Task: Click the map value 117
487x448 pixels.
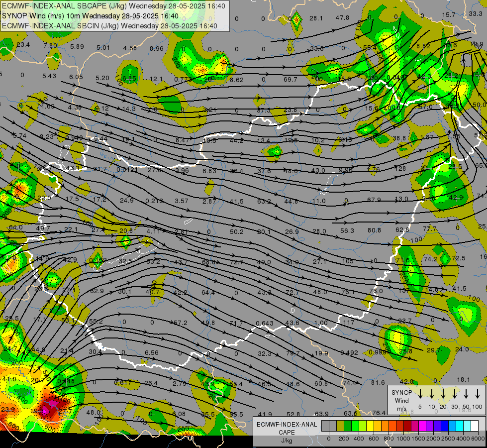Action: click(x=349, y=323)
